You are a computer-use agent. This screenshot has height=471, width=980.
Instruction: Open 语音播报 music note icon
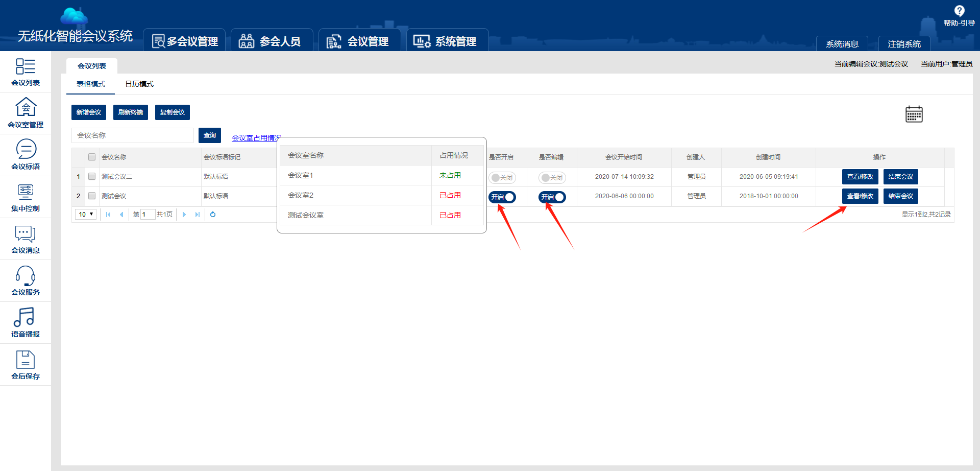coord(24,317)
